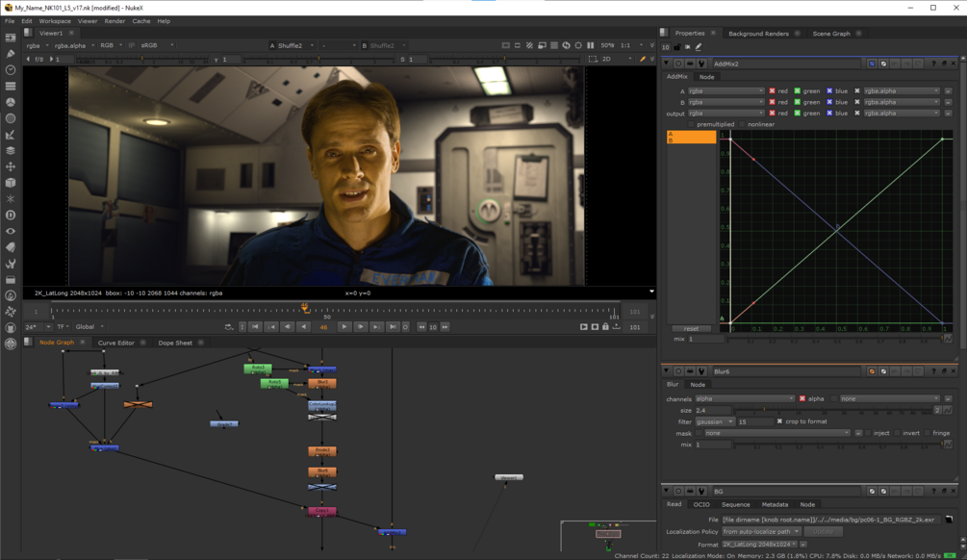Adjust the Blur6 mix slider
967x560 pixels.
(837, 444)
